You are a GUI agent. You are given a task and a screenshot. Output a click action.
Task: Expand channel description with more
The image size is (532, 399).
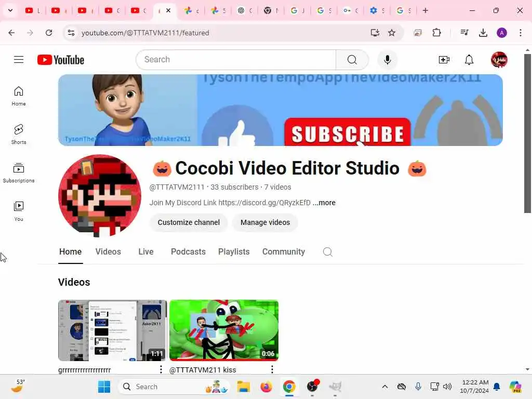(x=324, y=203)
